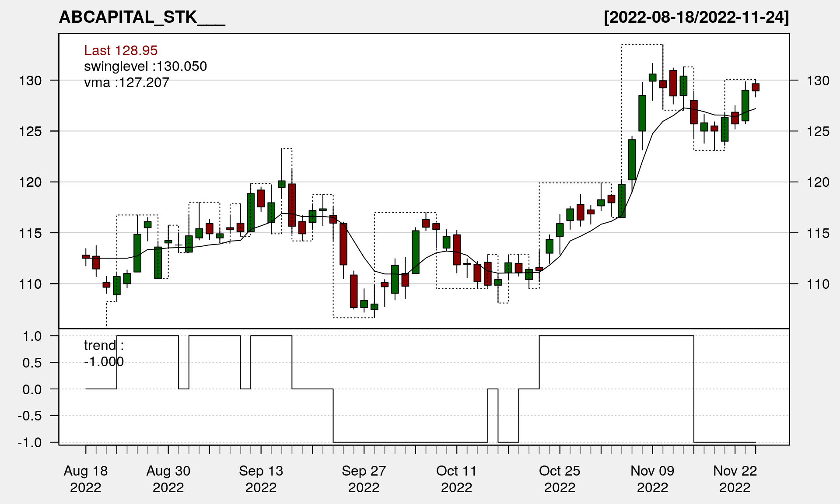Viewport: 840px width, 504px height.
Task: Click the vma 127.207 legend text
Action: 126,83
